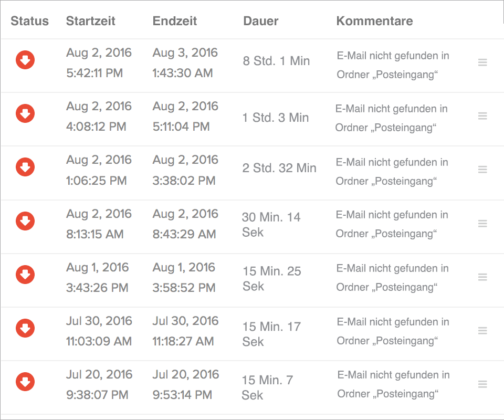
Task: Click the Status column header
Action: pos(29,21)
